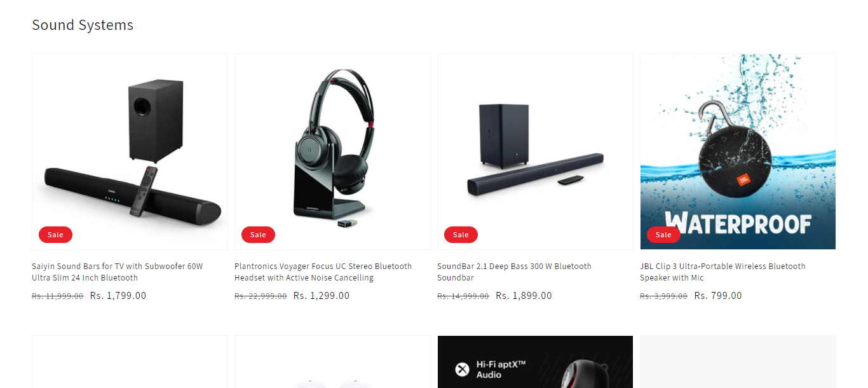The height and width of the screenshot is (388, 868).
Task: Open the Plantronics Voyager headset product image
Action: (x=332, y=151)
